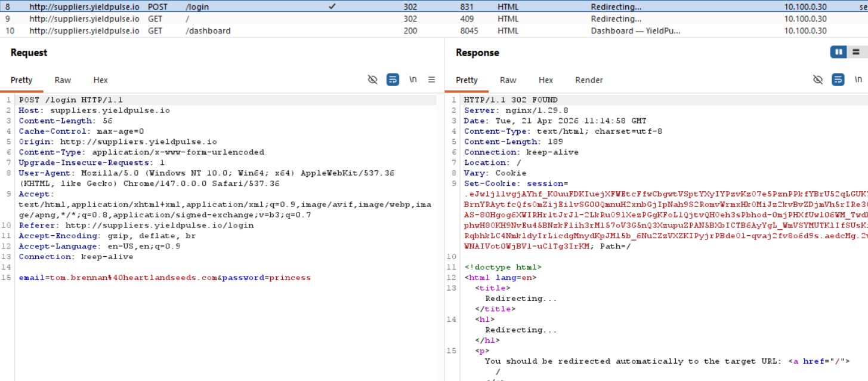Image resolution: width=868 pixels, height=381 pixels.
Task: Select the GET /dashboard history row
Action: (x=208, y=31)
